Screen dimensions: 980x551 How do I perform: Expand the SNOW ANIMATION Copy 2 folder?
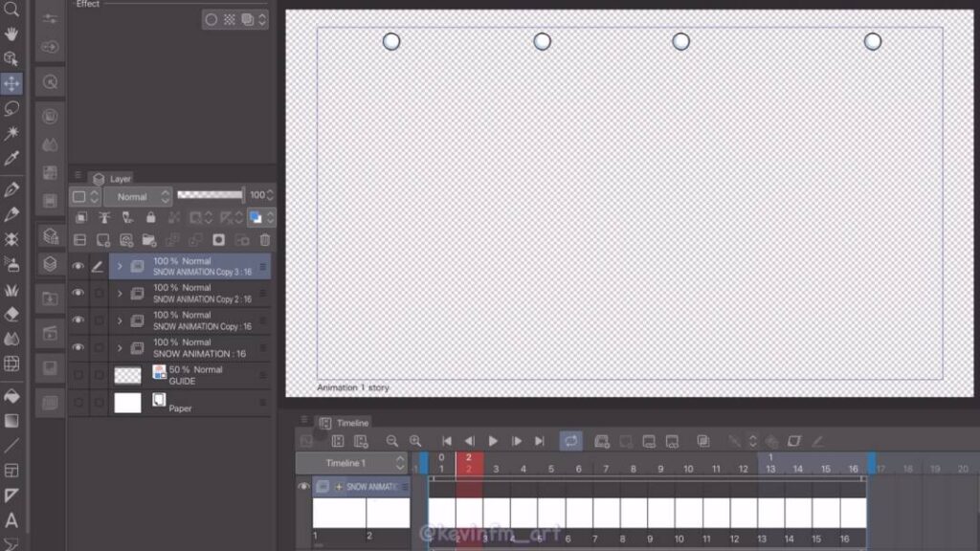(120, 293)
